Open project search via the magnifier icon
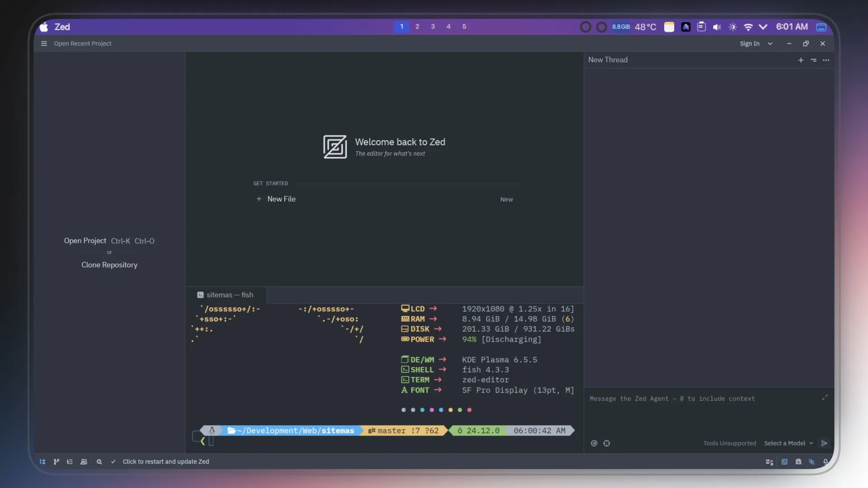The image size is (868, 488). (100, 462)
